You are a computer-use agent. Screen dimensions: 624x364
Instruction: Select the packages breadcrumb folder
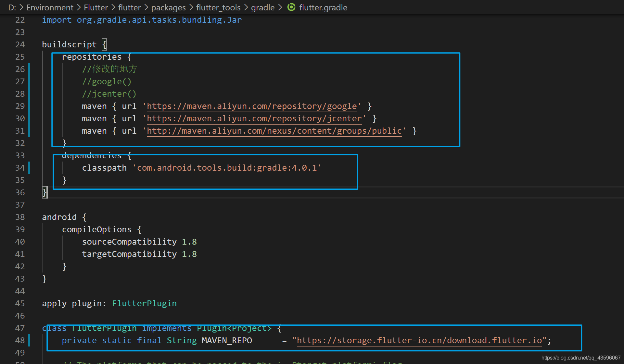168,7
